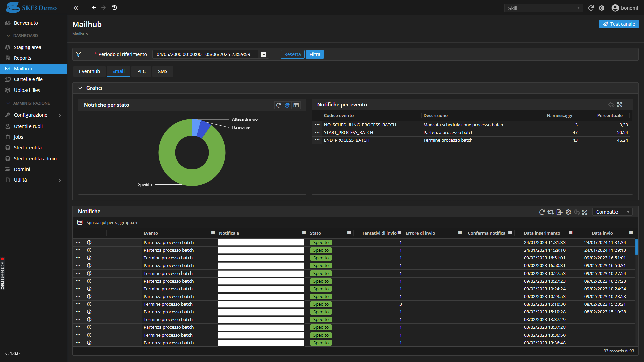The width and height of the screenshot is (644, 362).
Task: Open Cartelle e file in the sidebar
Action: pos(34,79)
